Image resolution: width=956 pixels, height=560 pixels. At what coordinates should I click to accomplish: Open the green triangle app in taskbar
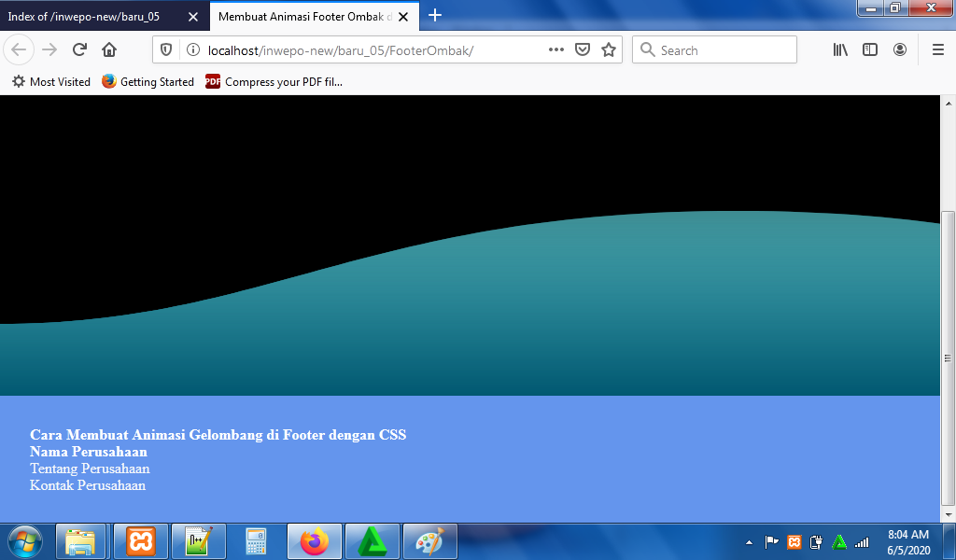pyautogui.click(x=373, y=541)
